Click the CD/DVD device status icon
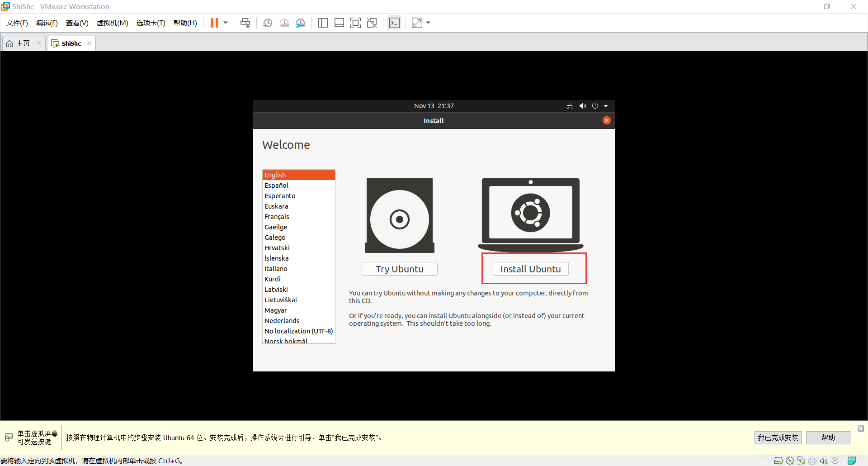The width and height of the screenshot is (868, 466). pos(790,461)
